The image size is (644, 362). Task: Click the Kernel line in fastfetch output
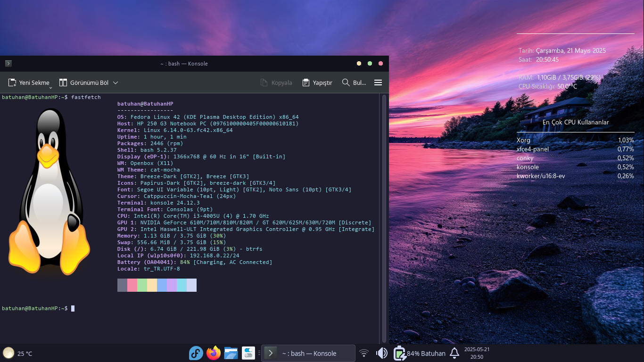coord(175,130)
